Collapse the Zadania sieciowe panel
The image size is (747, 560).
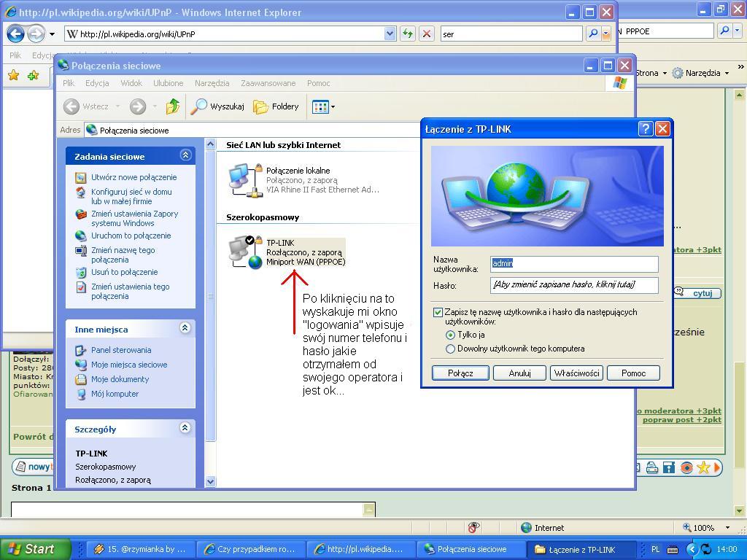[185, 155]
